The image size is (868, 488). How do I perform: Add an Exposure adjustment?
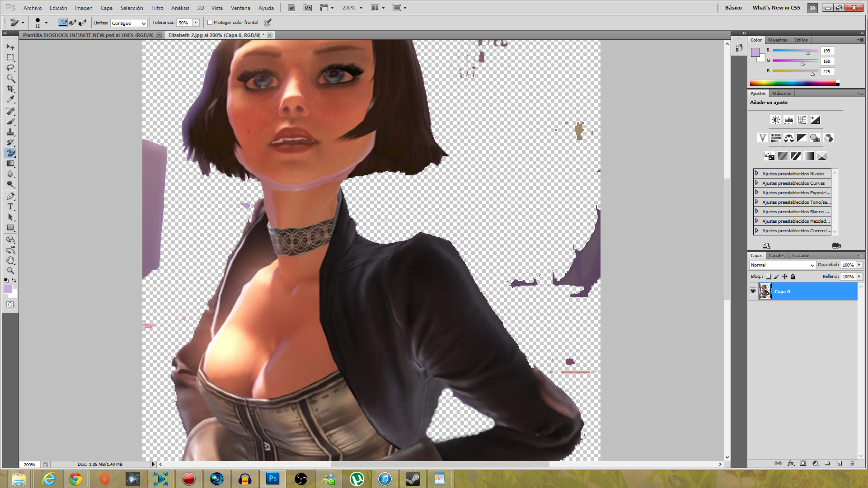click(x=815, y=120)
